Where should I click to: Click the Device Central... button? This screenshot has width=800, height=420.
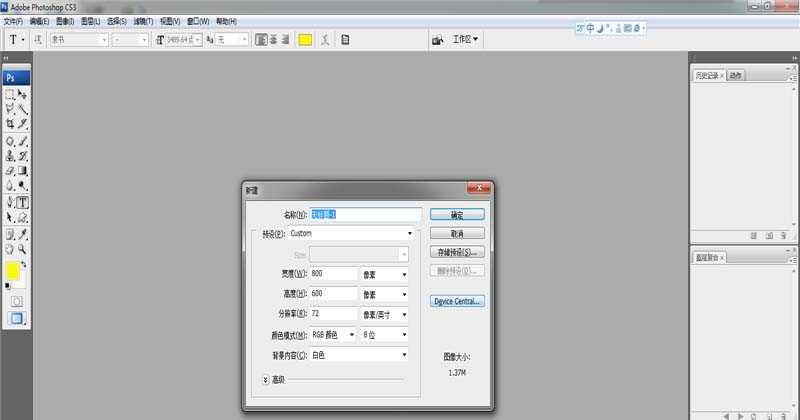click(x=457, y=300)
